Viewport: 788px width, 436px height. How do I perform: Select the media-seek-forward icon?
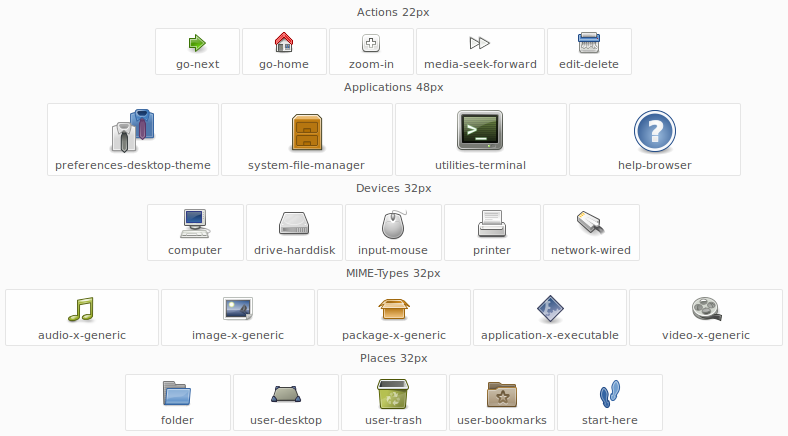[480, 43]
